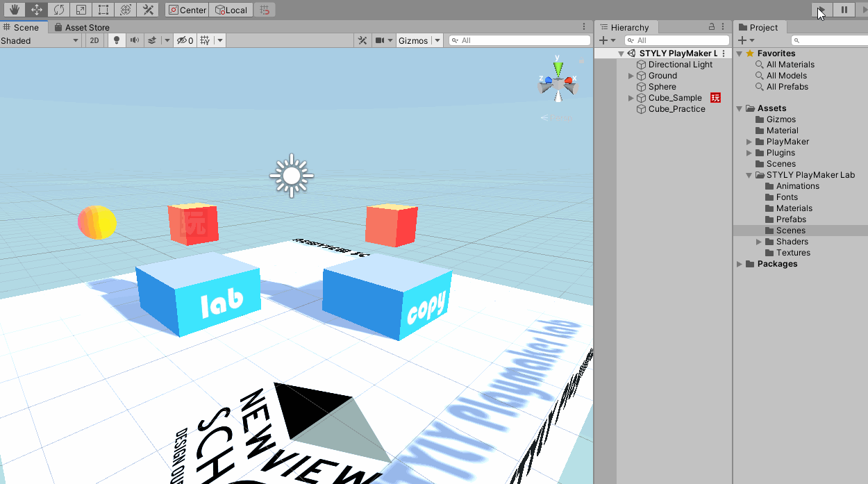Viewport: 868px width, 484px height.
Task: Open Scene camera settings icon
Action: pos(380,40)
